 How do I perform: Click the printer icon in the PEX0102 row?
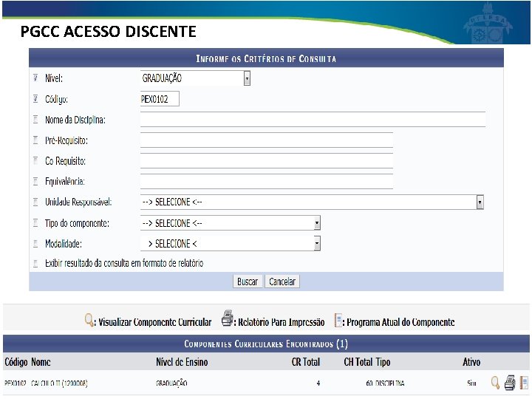(510, 383)
